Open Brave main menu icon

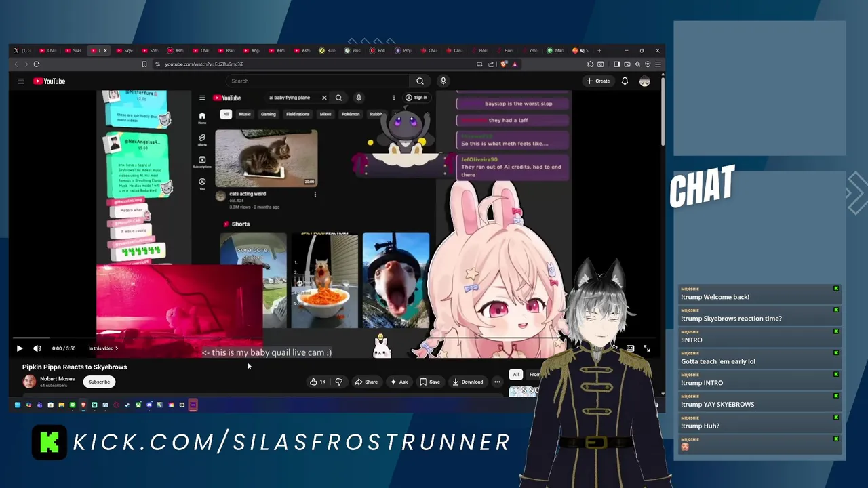pyautogui.click(x=658, y=64)
